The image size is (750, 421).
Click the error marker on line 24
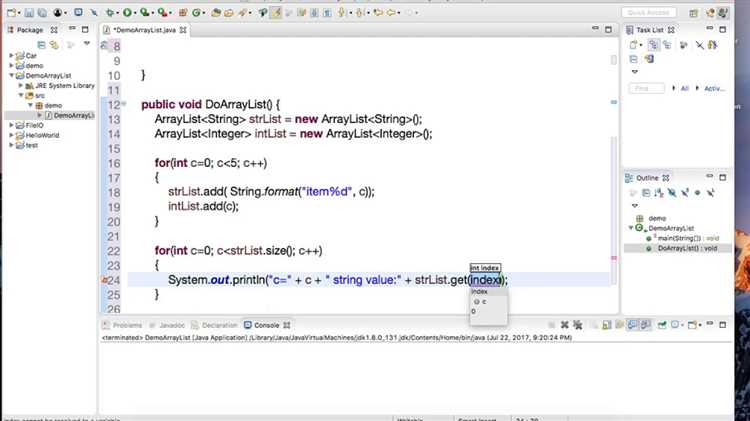(x=104, y=280)
